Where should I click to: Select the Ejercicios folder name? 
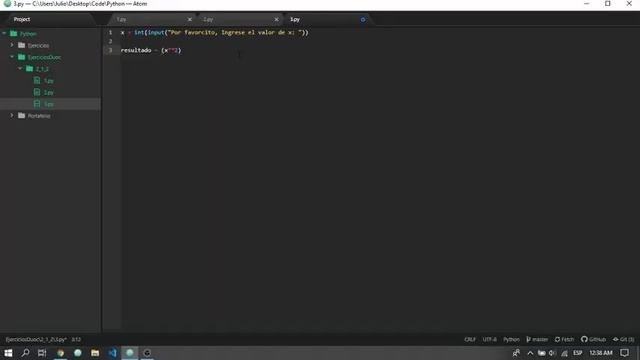[38, 46]
